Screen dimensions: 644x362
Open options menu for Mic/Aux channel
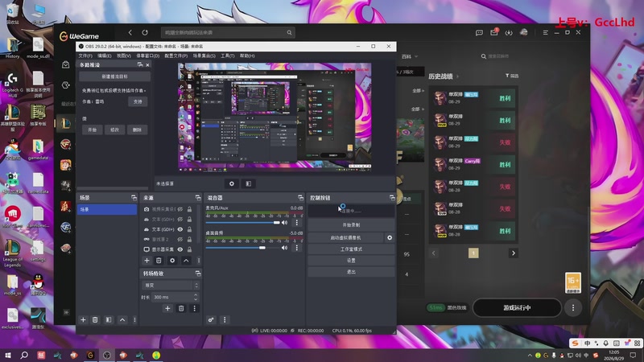click(297, 223)
